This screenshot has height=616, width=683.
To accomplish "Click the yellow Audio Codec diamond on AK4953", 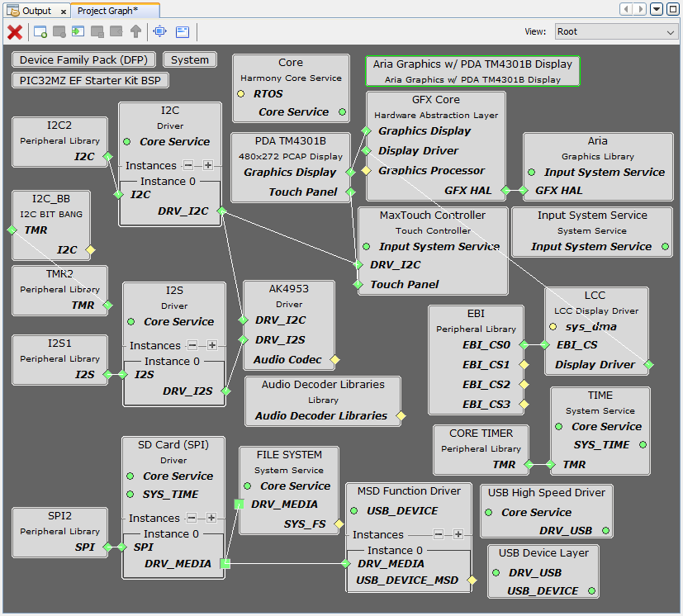I will 334,360.
